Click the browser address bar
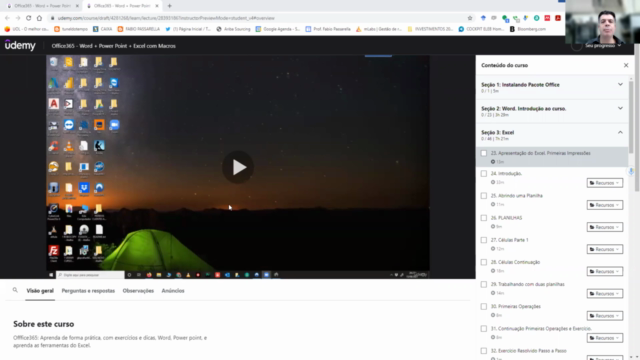 257,18
